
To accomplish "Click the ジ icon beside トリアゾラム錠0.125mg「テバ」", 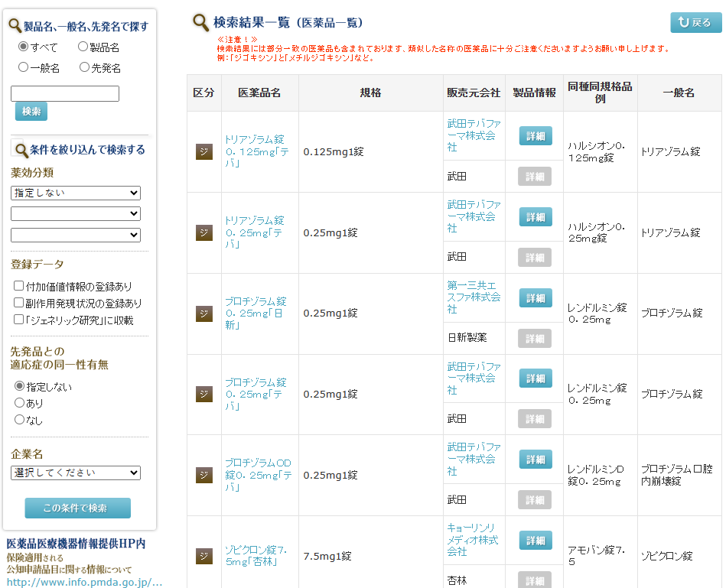I will pyautogui.click(x=203, y=152).
